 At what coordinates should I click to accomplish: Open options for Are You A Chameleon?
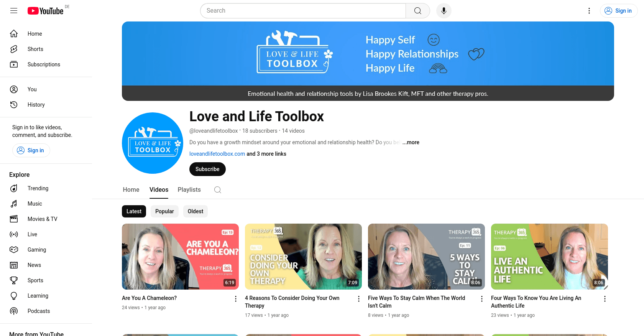coord(236,299)
